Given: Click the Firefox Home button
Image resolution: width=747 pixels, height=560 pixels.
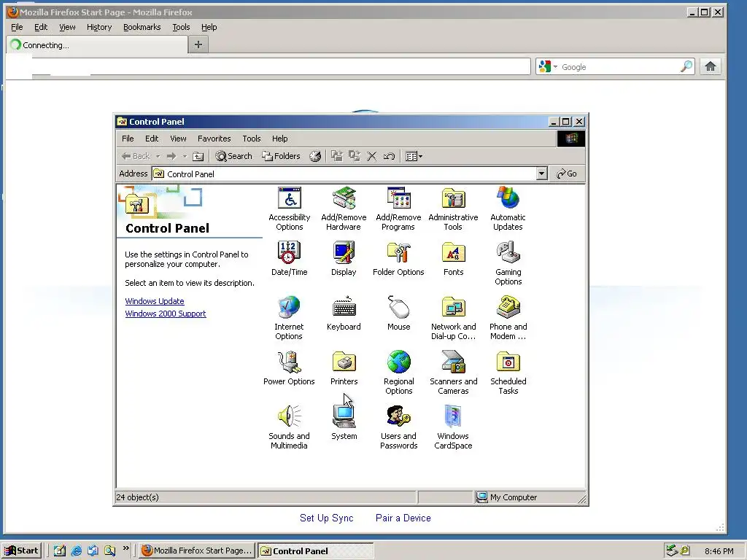Looking at the screenshot, I should click(x=711, y=66).
